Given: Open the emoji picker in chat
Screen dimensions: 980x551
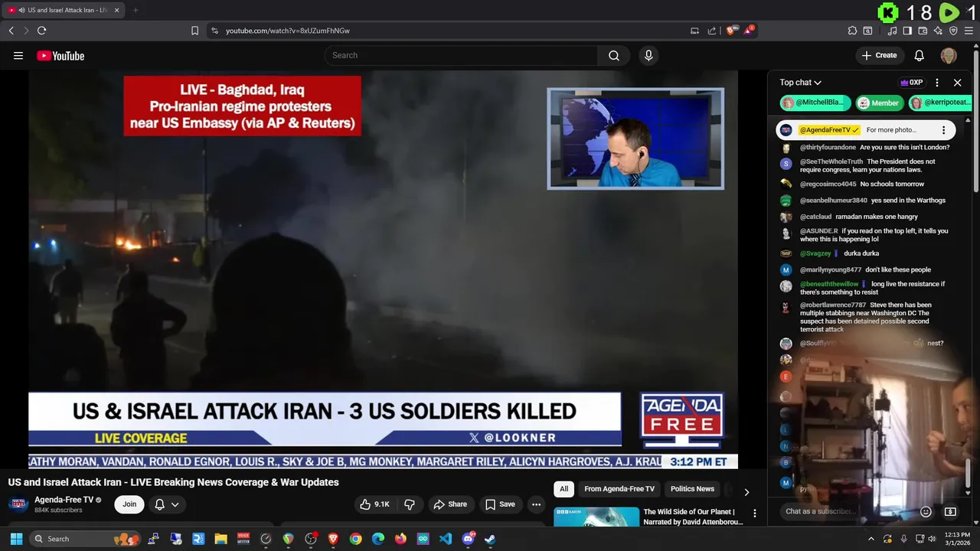Looking at the screenshot, I should (x=926, y=511).
